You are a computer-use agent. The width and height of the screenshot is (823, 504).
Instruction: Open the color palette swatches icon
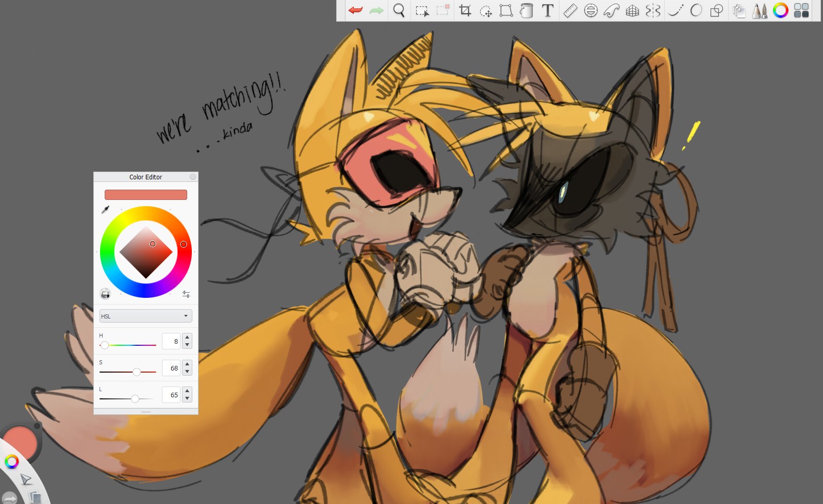tap(105, 294)
